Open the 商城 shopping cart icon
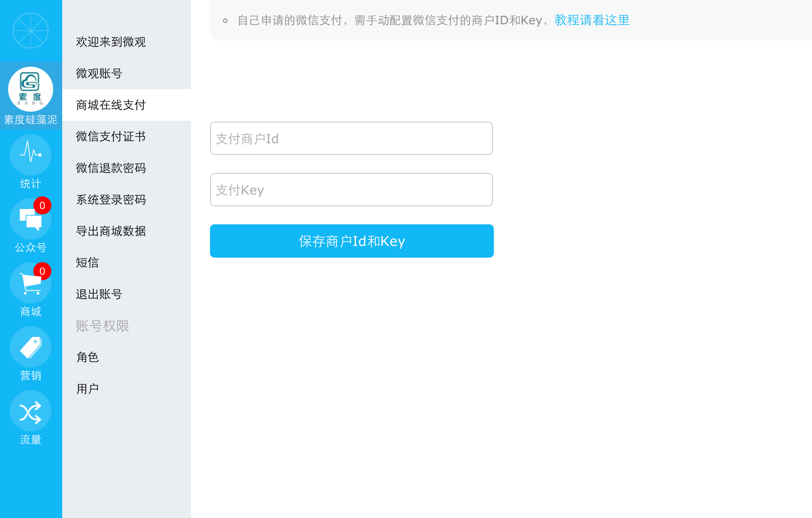Viewport: 812px width, 518px height. pos(31,283)
